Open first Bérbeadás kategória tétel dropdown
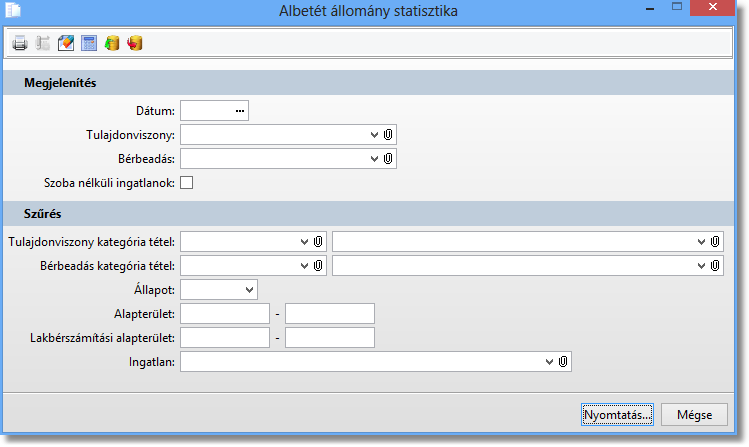This screenshot has width=749, height=447. pos(304,266)
